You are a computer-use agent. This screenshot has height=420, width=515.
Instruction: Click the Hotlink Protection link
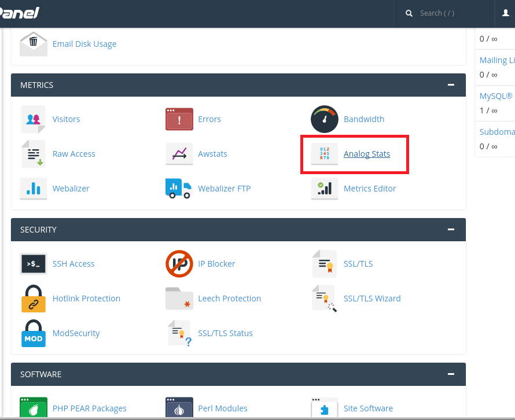click(x=86, y=299)
